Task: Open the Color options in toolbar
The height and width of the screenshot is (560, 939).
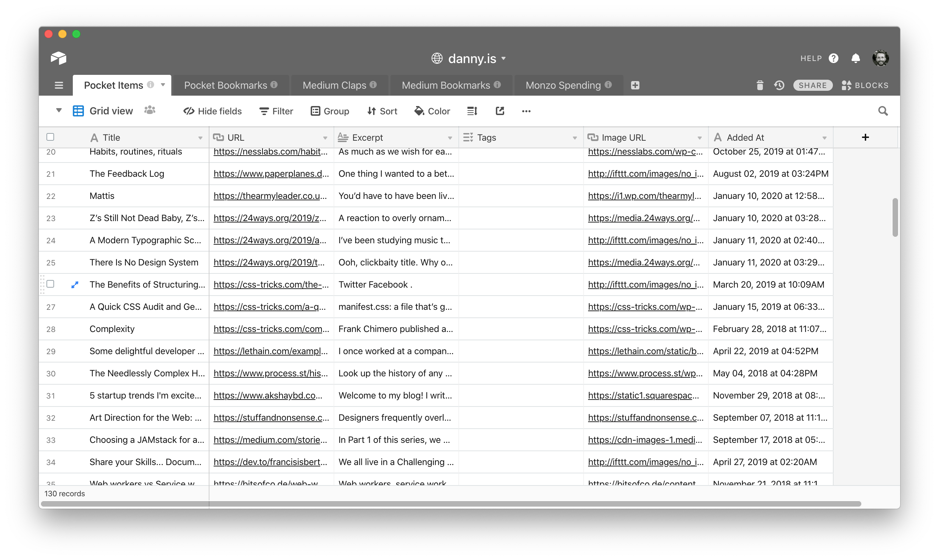Action: [x=432, y=111]
